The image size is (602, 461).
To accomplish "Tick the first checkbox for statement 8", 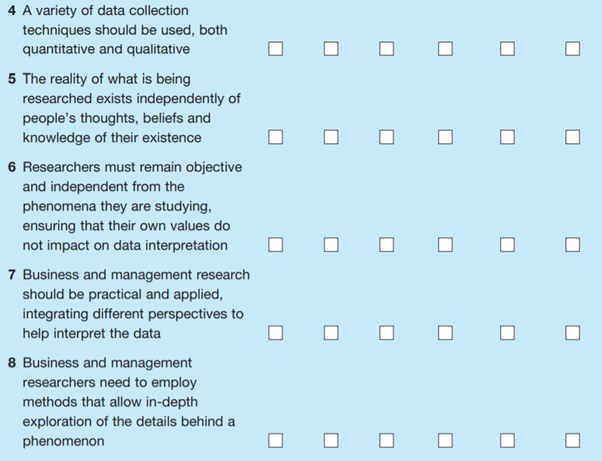I will click(276, 440).
